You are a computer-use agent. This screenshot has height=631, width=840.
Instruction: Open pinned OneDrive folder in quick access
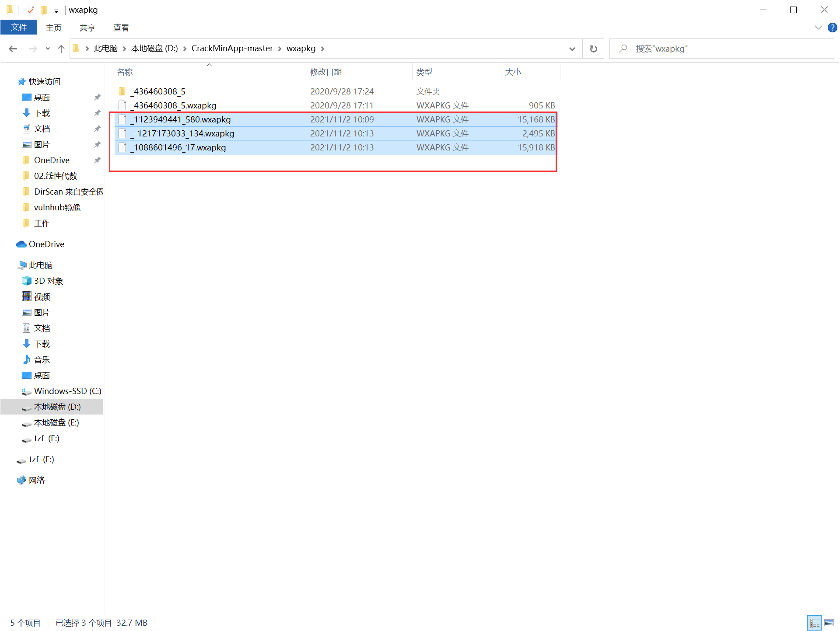(52, 160)
